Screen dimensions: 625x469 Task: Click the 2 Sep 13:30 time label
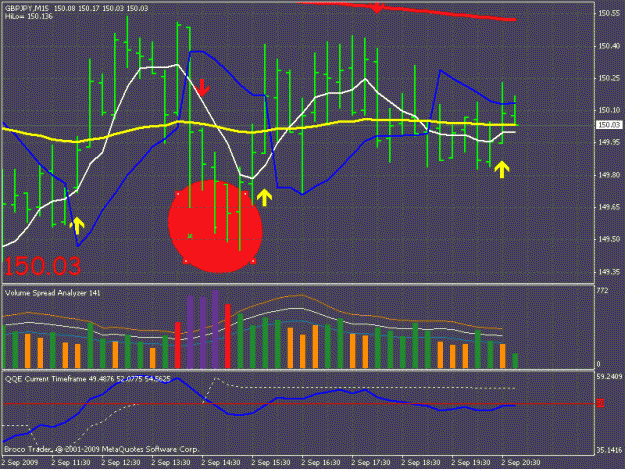(171, 463)
